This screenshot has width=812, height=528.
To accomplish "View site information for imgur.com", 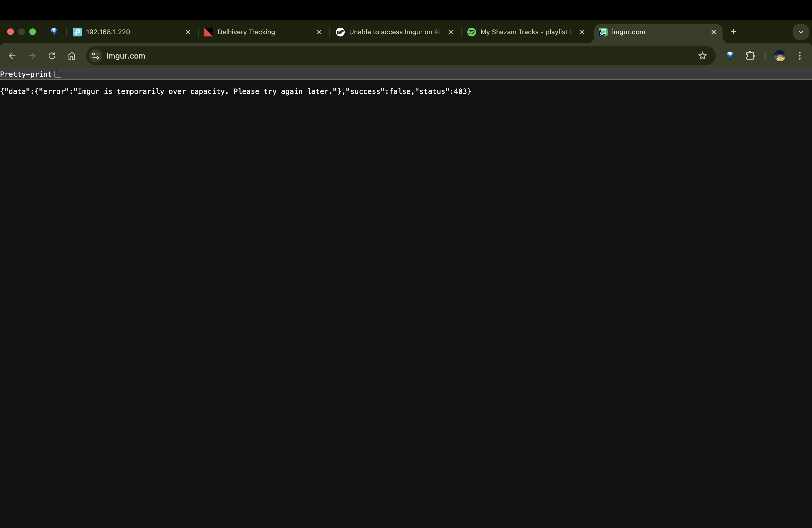I will [95, 56].
